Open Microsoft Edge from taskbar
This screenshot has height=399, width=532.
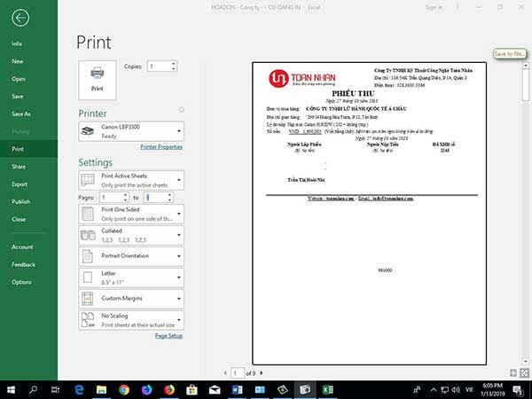(79, 389)
